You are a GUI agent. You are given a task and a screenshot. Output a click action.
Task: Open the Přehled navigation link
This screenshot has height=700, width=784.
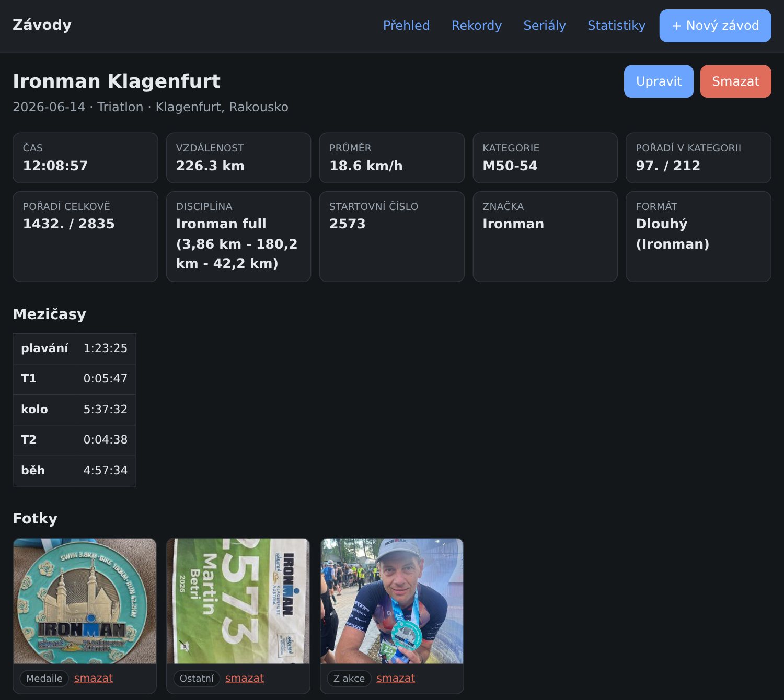[406, 26]
